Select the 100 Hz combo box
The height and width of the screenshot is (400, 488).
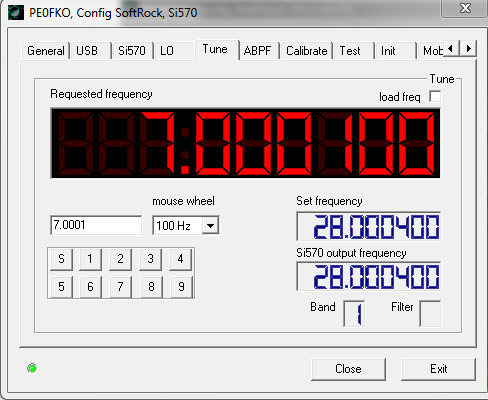[186, 226]
